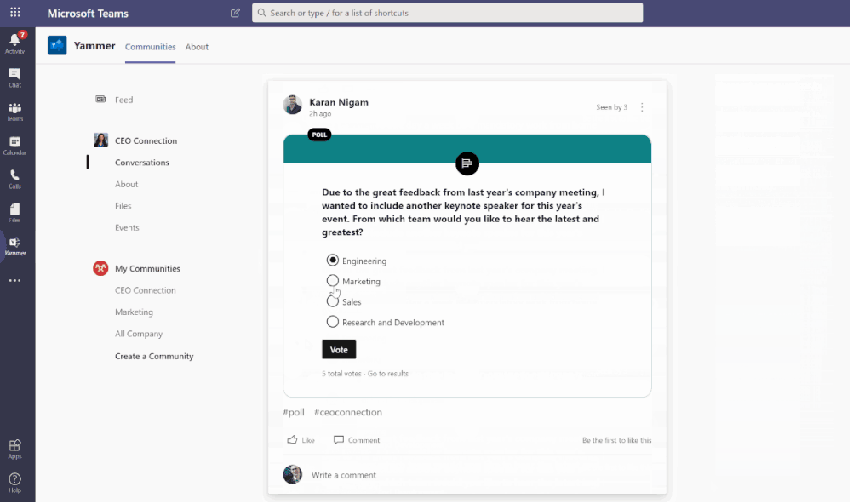Open Chat in the left rail
Image resolution: width=853 pixels, height=504 pixels.
(14, 76)
